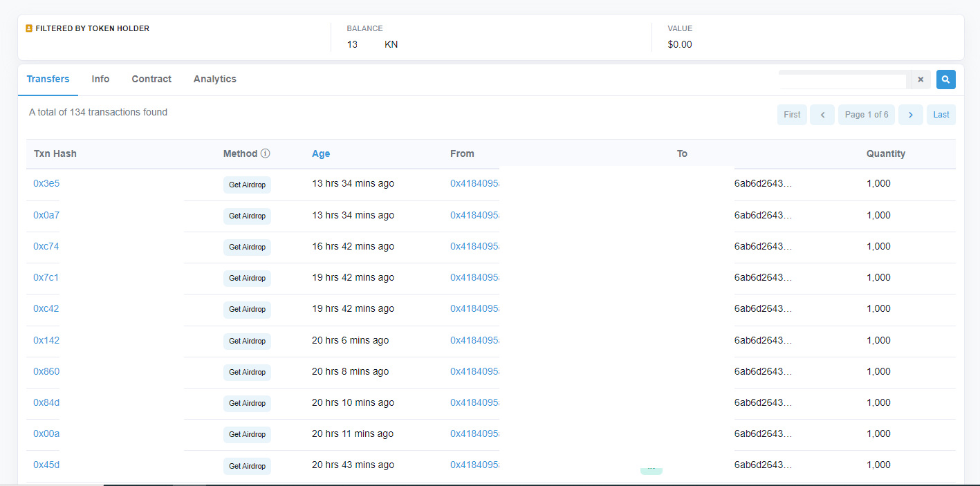Click the Method column info icon
980x486 pixels.
point(265,153)
